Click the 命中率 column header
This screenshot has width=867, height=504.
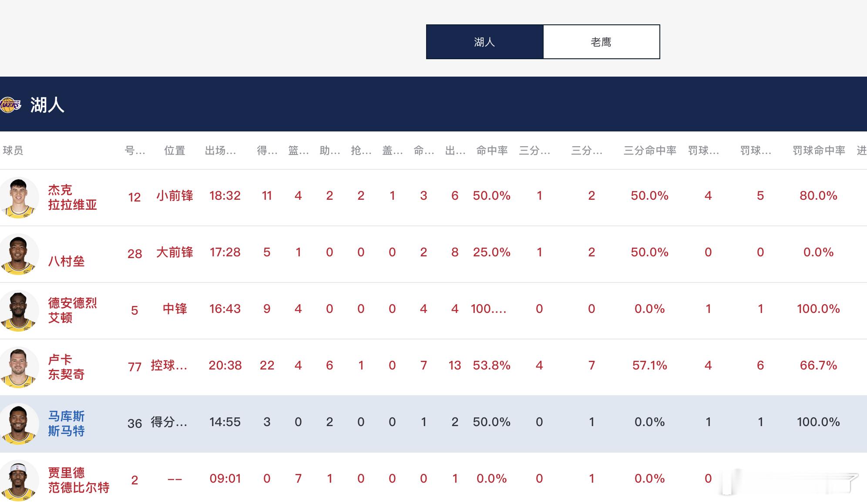coord(492,151)
